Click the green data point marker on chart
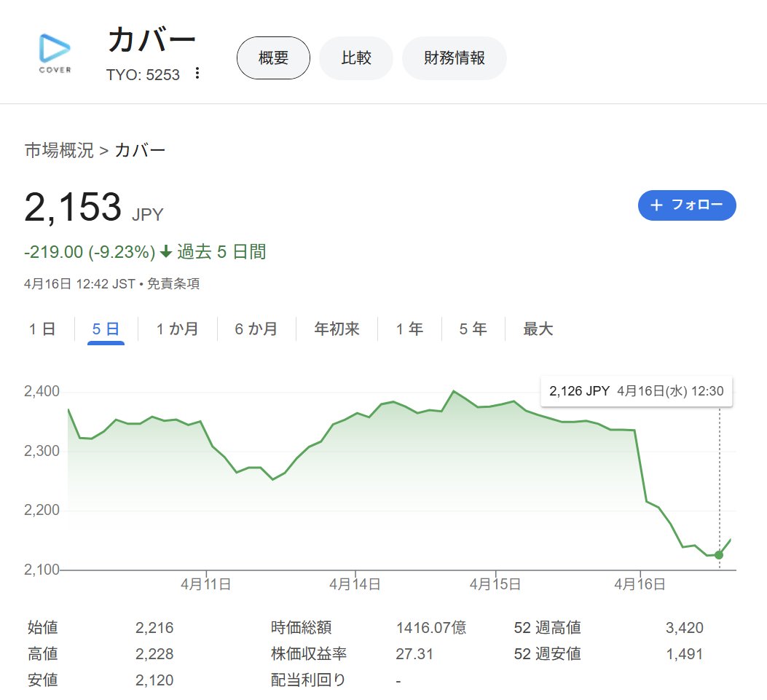This screenshot has height=700, width=767. click(719, 555)
